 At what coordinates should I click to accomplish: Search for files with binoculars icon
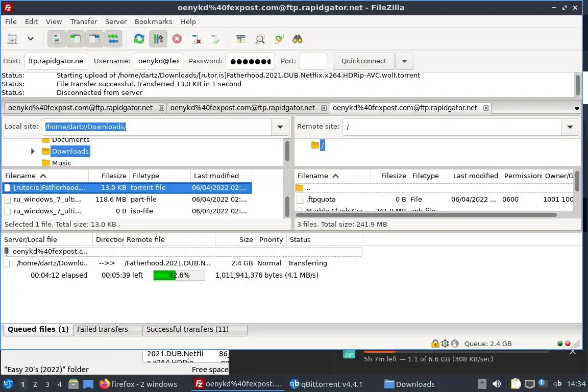click(x=298, y=39)
